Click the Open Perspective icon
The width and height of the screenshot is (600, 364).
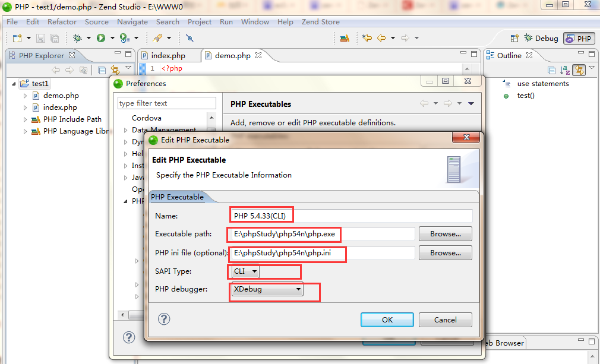point(514,38)
